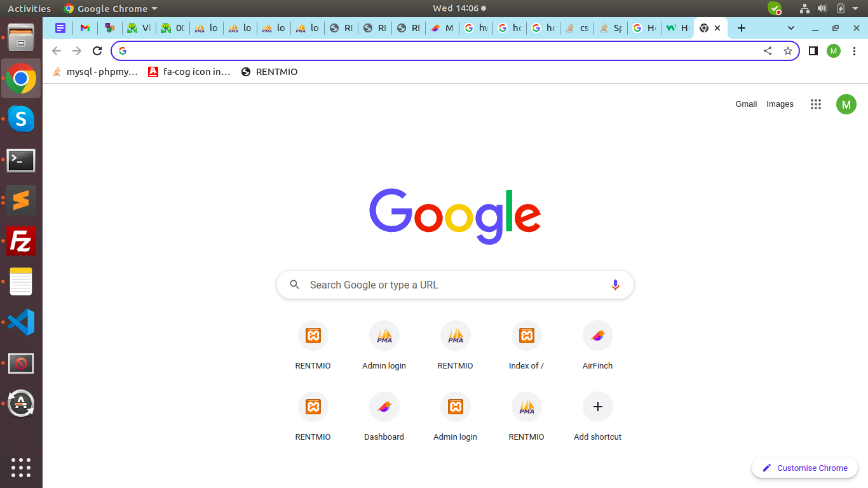The width and height of the screenshot is (868, 488).
Task: Open the Activities overview
Action: (29, 8)
